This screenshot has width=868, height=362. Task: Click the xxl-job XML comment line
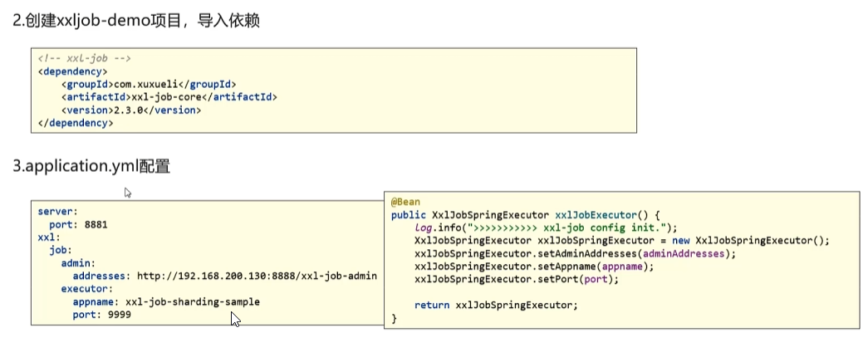coord(84,59)
